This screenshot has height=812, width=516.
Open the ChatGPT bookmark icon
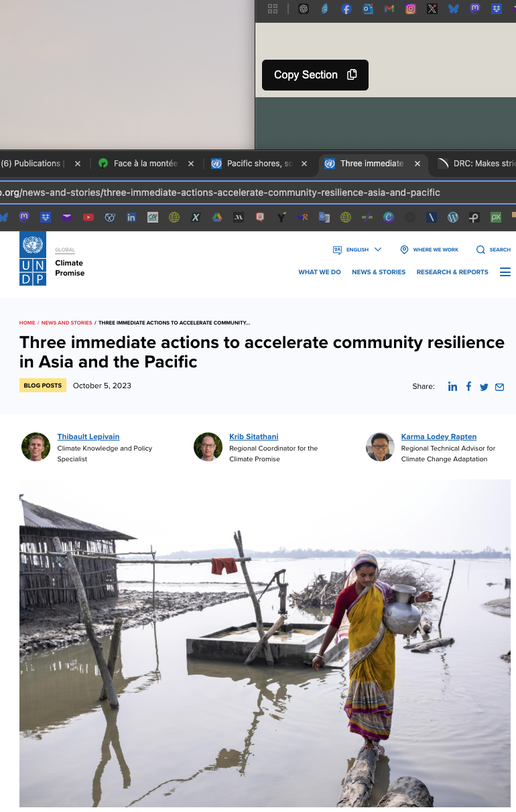pyautogui.click(x=304, y=9)
